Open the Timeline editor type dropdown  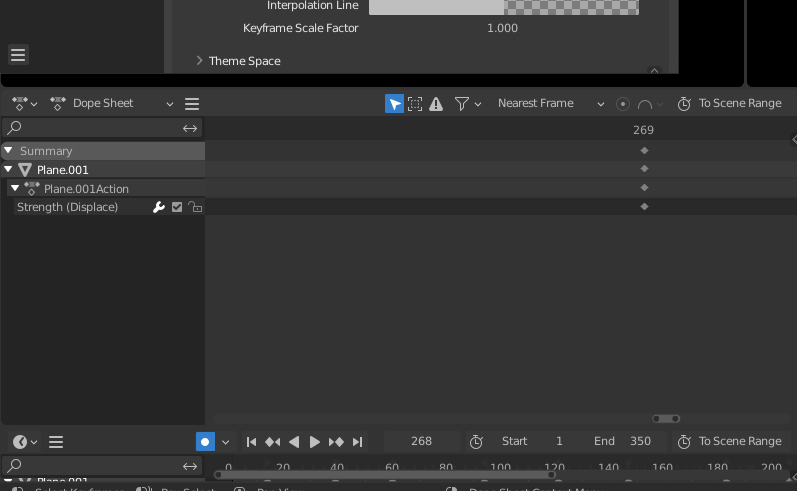tap(24, 442)
